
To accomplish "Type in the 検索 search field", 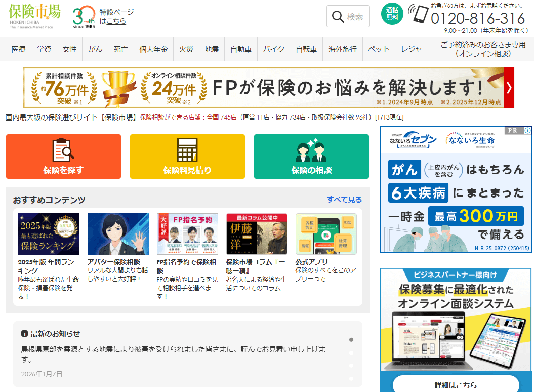I will pyautogui.click(x=355, y=17).
